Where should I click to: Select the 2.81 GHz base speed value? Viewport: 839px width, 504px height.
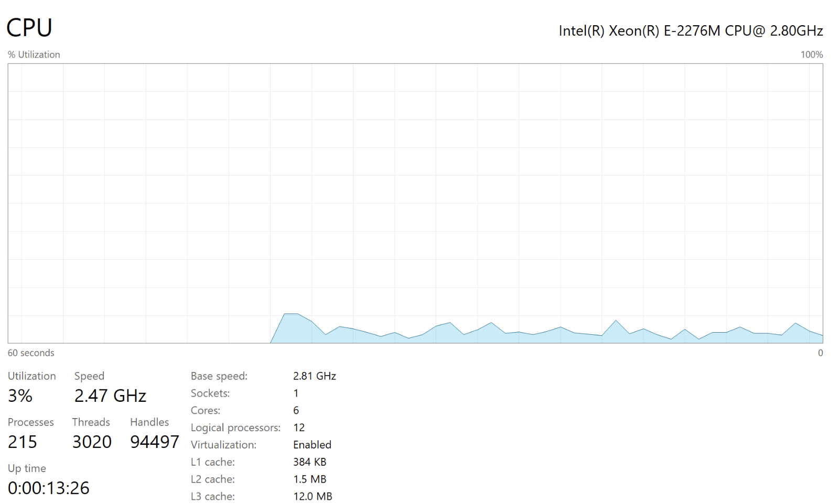coord(315,376)
